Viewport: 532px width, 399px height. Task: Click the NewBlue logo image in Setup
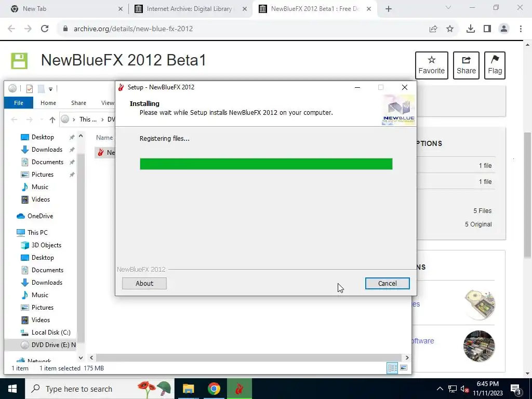398,110
